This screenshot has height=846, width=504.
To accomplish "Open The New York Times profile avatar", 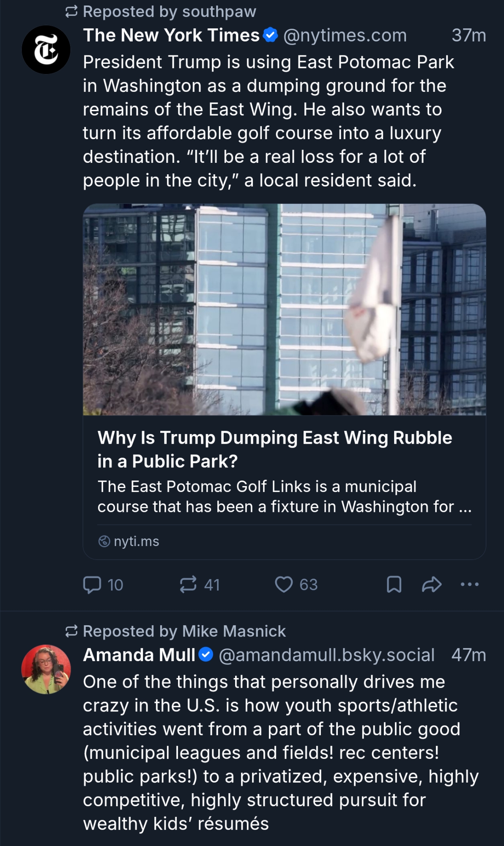I will coord(46,50).
